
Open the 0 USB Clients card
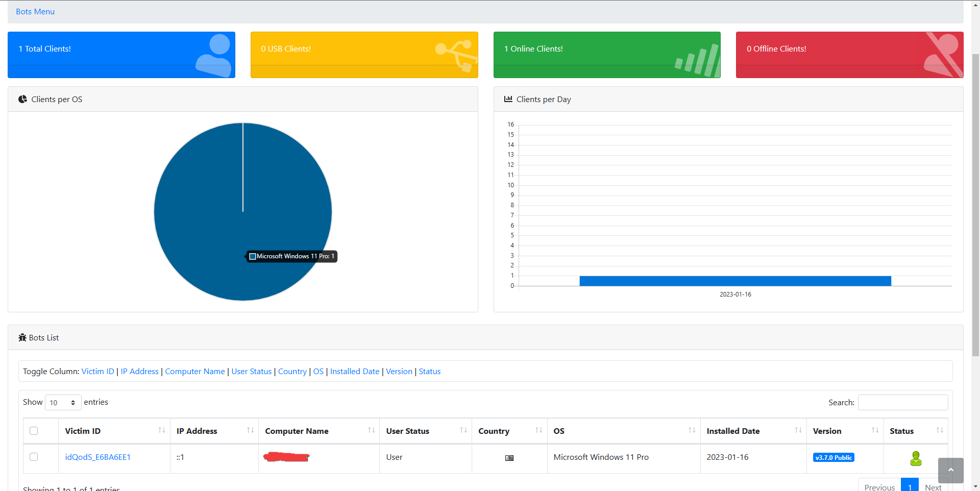(364, 55)
